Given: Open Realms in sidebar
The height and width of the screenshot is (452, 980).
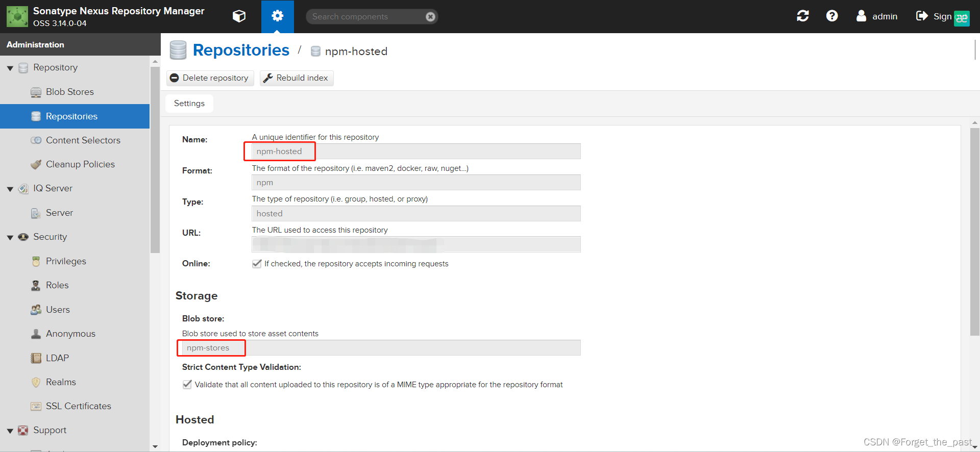Looking at the screenshot, I should (x=75, y=382).
